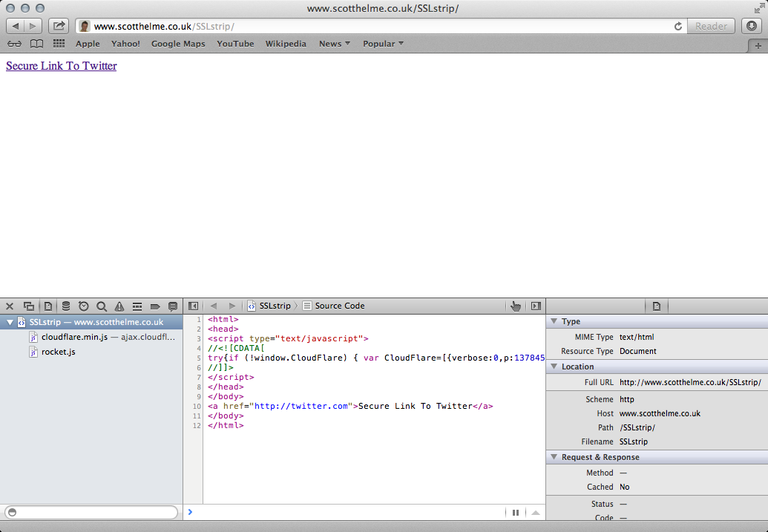Screen dimensions: 768x532
Task: Go forward to next page
Action: pyautogui.click(x=33, y=27)
